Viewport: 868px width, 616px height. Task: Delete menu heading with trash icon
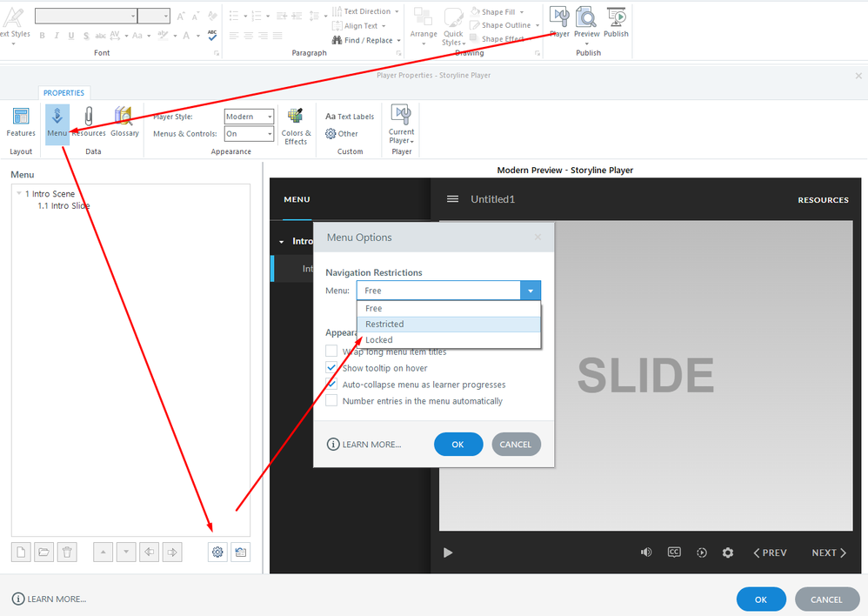pyautogui.click(x=67, y=552)
